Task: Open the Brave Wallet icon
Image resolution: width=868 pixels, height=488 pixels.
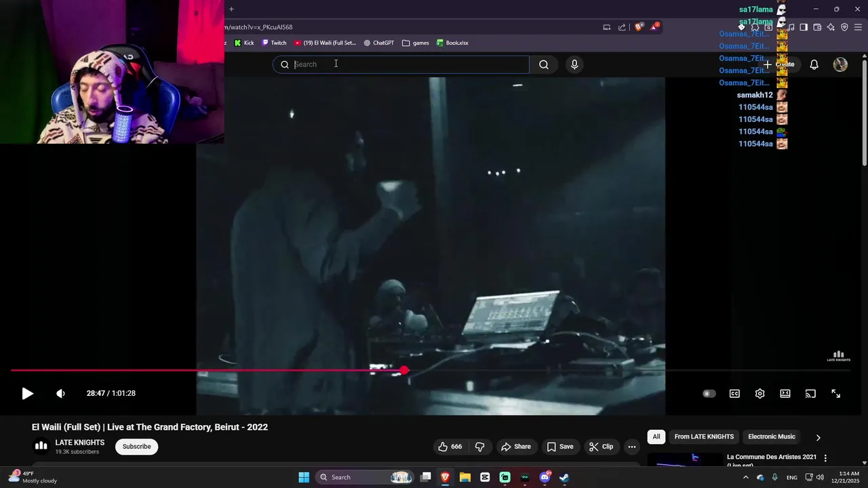Action: [x=817, y=27]
